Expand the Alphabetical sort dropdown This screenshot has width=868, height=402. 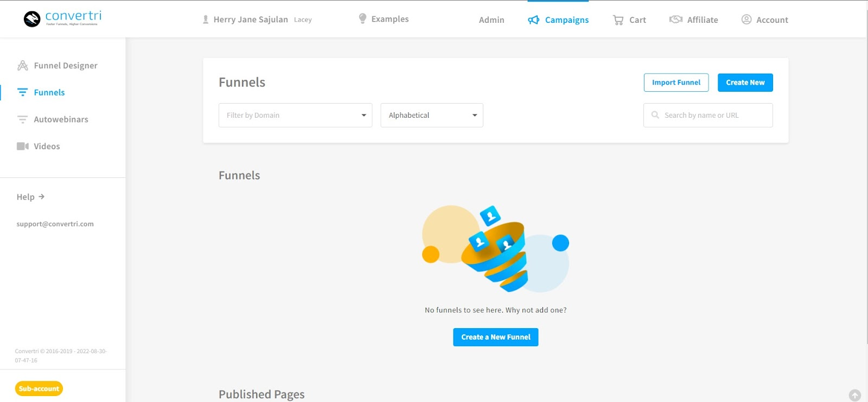click(x=431, y=116)
